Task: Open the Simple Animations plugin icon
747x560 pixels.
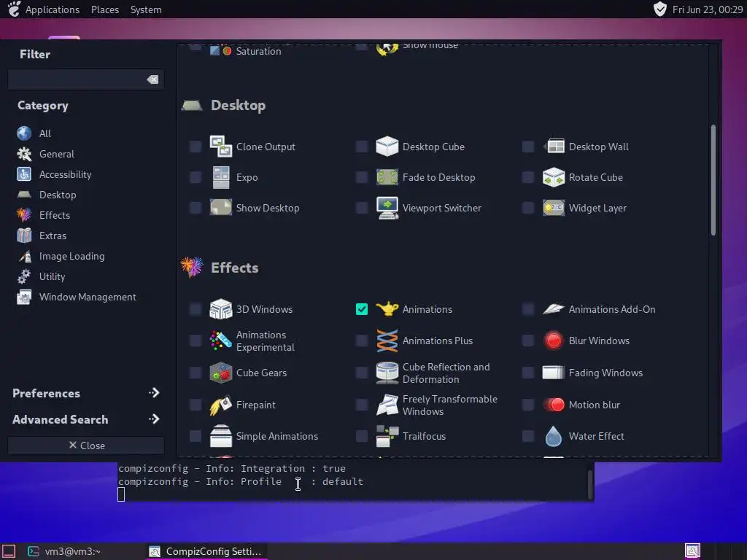Action: tap(220, 436)
